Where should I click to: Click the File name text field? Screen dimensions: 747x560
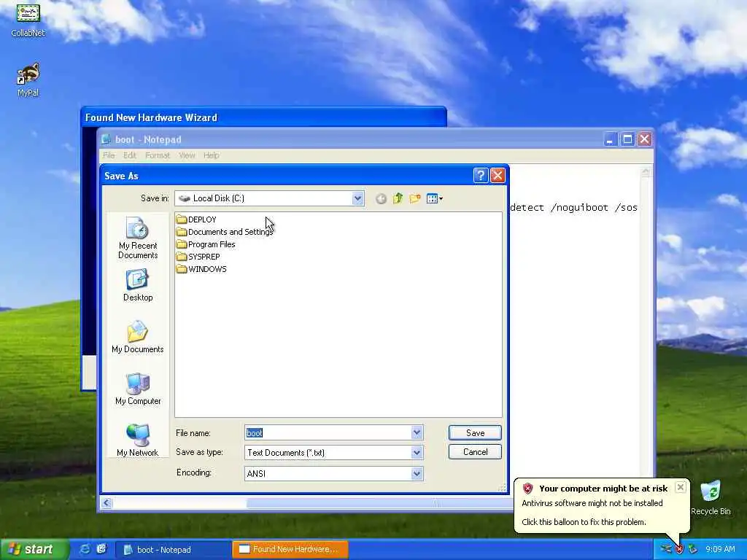pyautogui.click(x=328, y=432)
